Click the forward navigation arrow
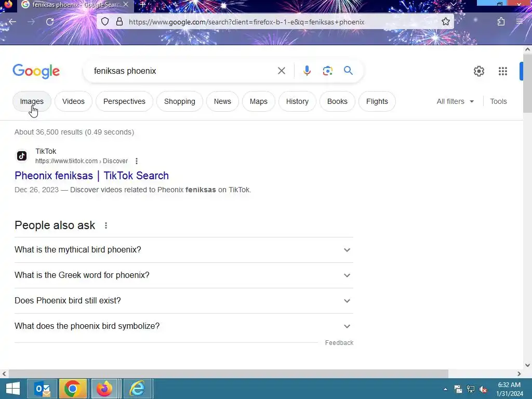Viewport: 532px width, 399px height. [31, 22]
